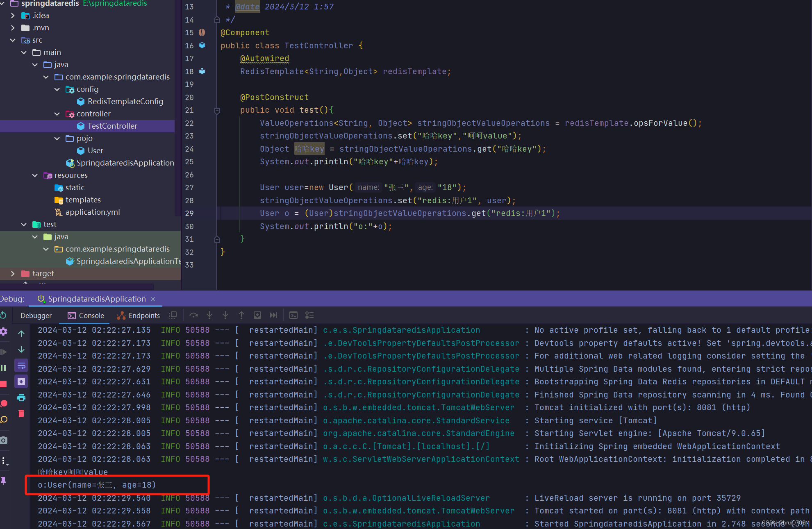Collapse the controller package

[57, 114]
